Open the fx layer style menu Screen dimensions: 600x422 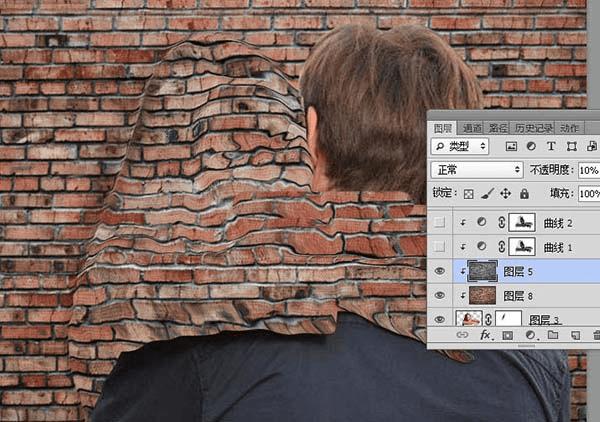(x=486, y=335)
